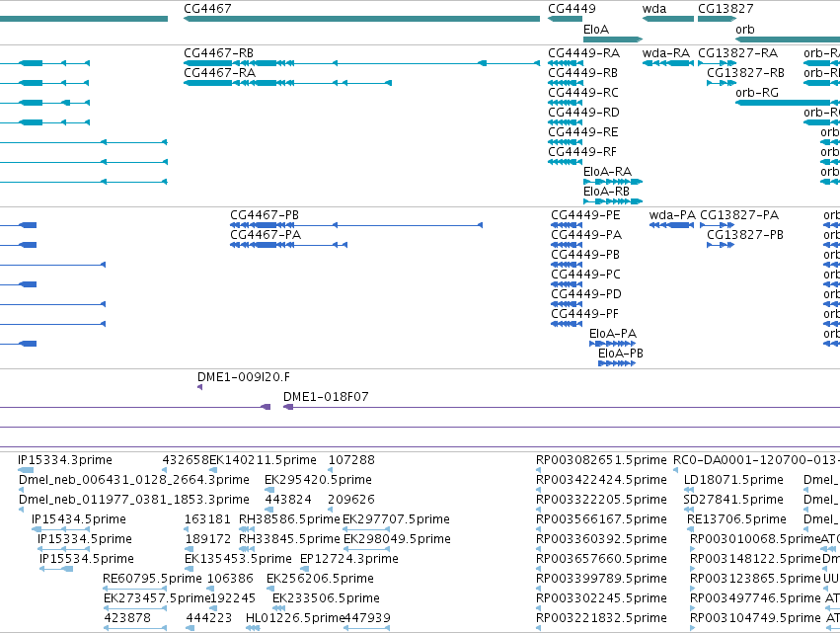Open the CG4449-PB protein label
840x633 pixels.
click(x=585, y=255)
